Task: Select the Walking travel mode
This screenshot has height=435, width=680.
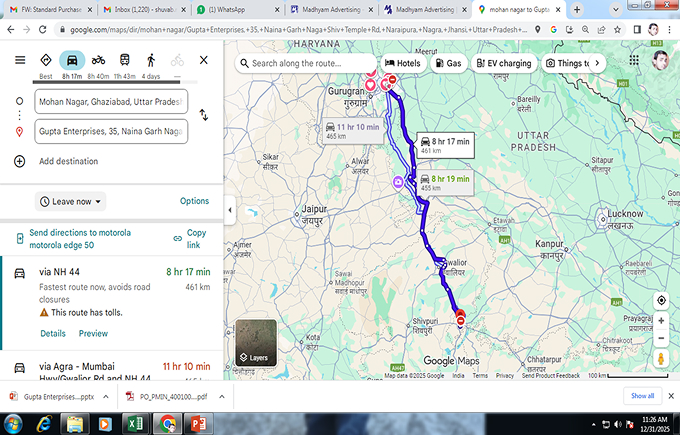Action: [x=151, y=60]
